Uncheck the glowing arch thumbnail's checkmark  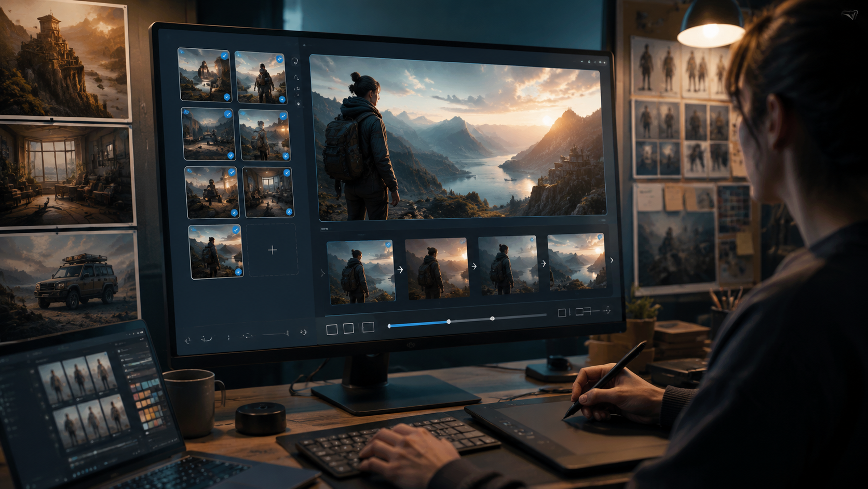[224, 55]
